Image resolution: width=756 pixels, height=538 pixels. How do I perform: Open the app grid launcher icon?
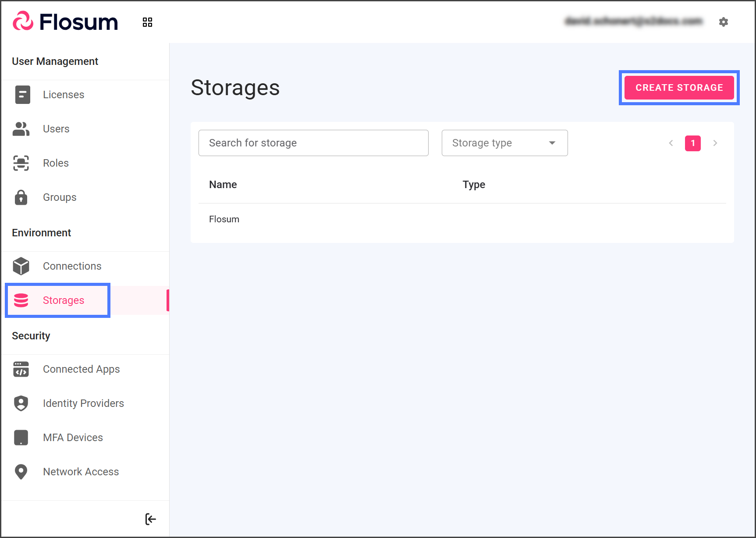pyautogui.click(x=147, y=22)
